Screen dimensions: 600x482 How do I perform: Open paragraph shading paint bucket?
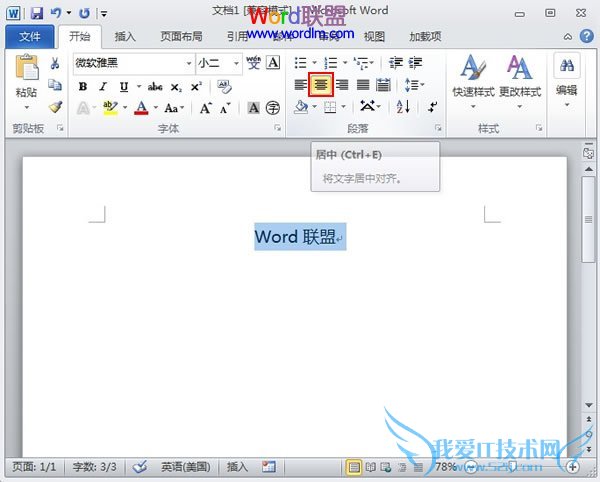301,107
